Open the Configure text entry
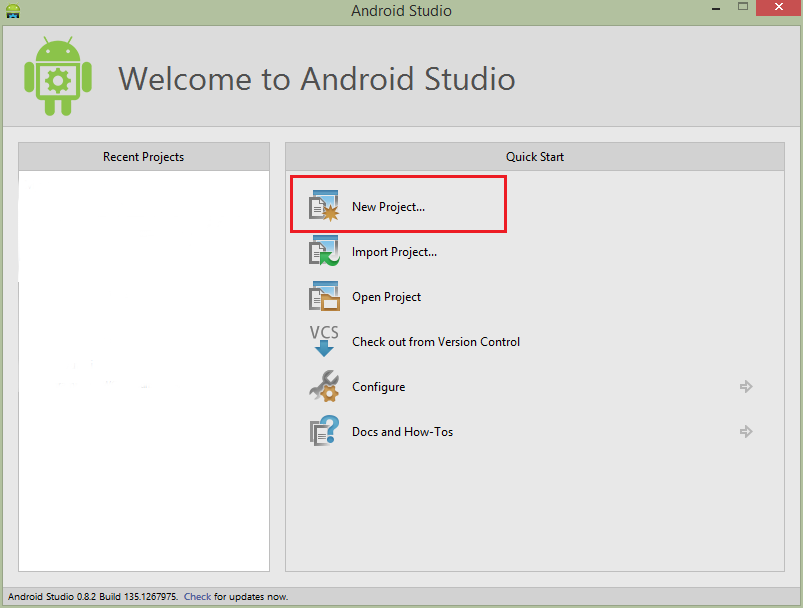This screenshot has height=608, width=803. [x=378, y=387]
